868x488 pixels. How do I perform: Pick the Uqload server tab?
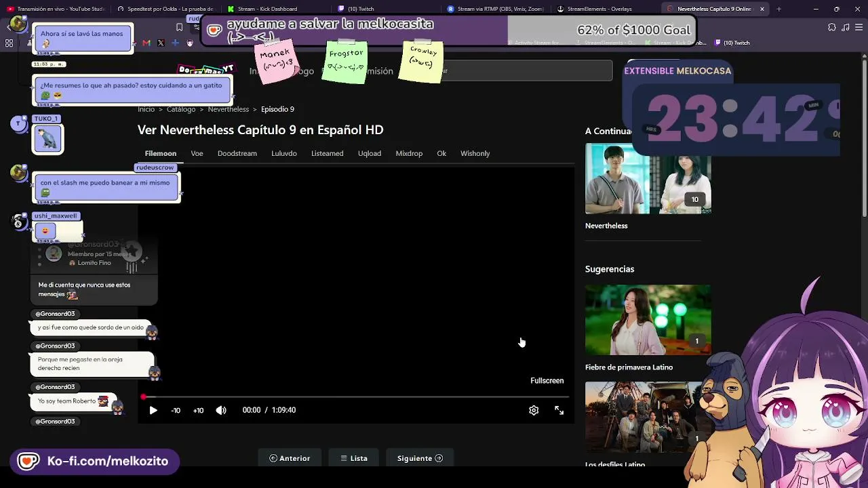(370, 153)
